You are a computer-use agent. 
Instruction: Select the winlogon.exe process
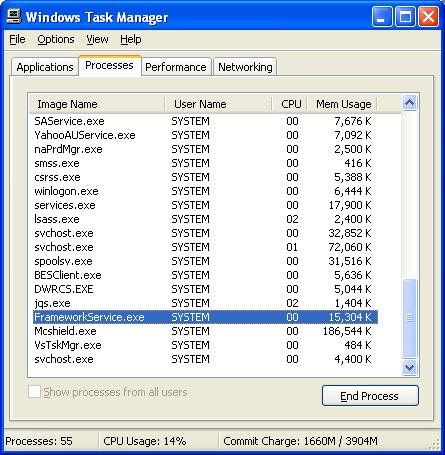click(x=205, y=191)
